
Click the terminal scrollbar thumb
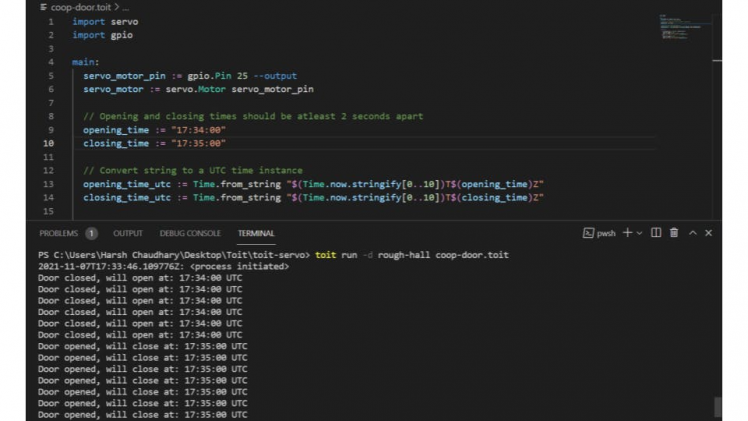point(716,406)
